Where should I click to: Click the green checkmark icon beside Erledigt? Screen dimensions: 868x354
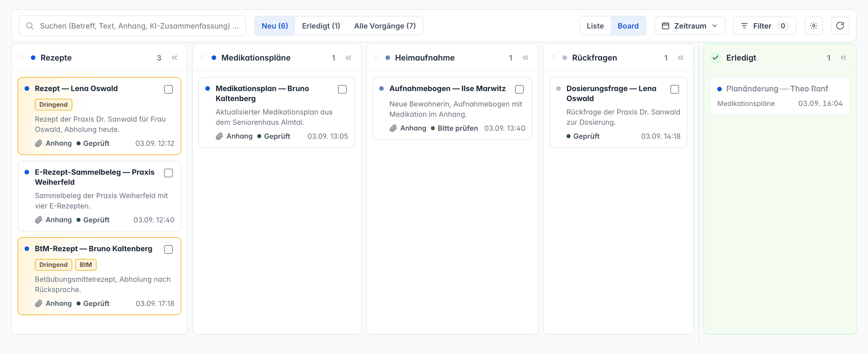click(x=716, y=58)
